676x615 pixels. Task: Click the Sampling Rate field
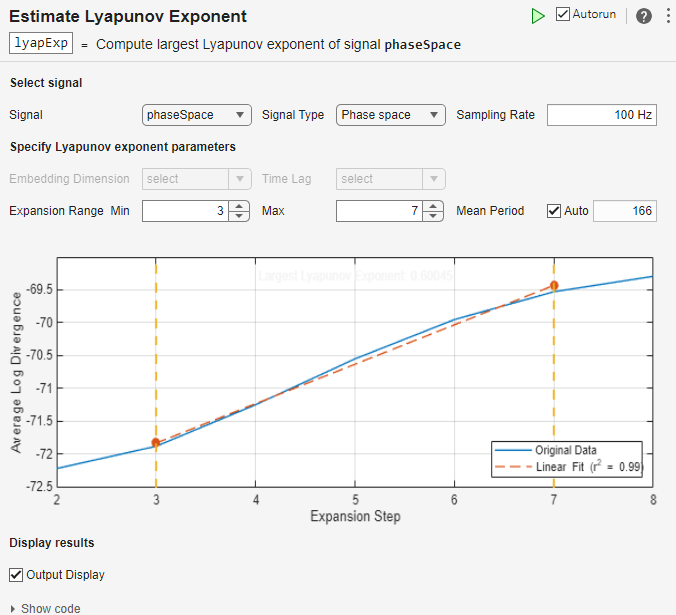pos(601,115)
